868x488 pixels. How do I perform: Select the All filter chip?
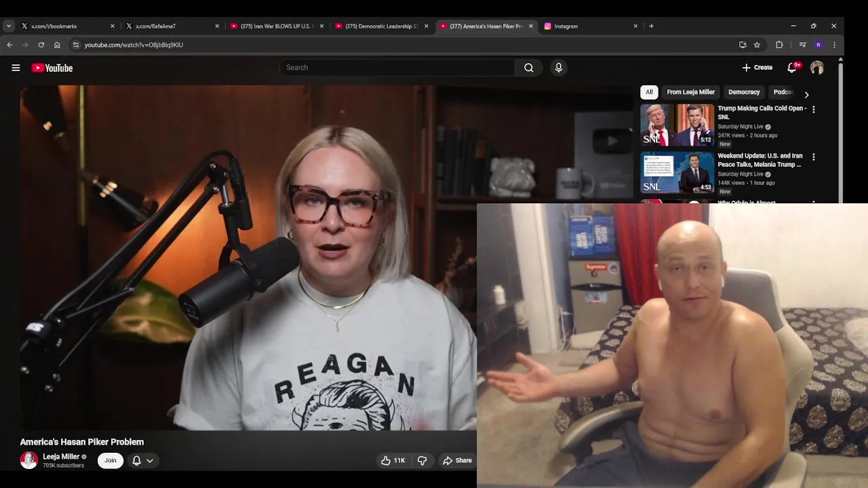[x=649, y=92]
